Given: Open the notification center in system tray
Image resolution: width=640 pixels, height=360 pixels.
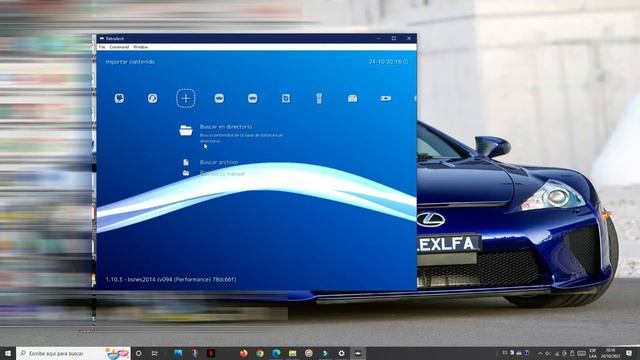Looking at the screenshot, I should pos(629,353).
